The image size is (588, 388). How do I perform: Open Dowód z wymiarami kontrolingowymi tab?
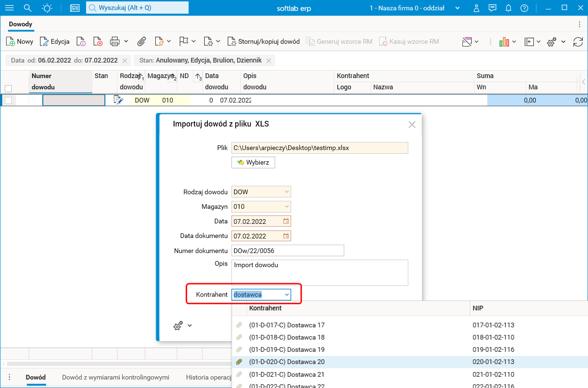coord(116,377)
